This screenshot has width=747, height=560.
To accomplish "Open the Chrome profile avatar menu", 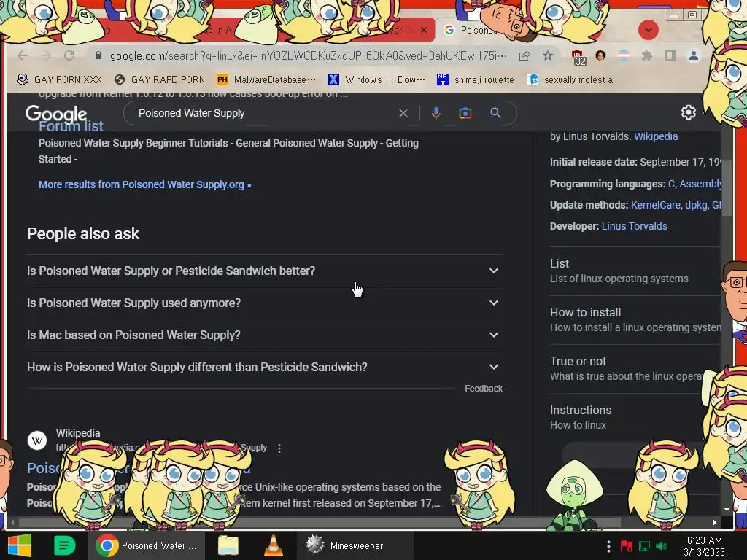I will [694, 55].
